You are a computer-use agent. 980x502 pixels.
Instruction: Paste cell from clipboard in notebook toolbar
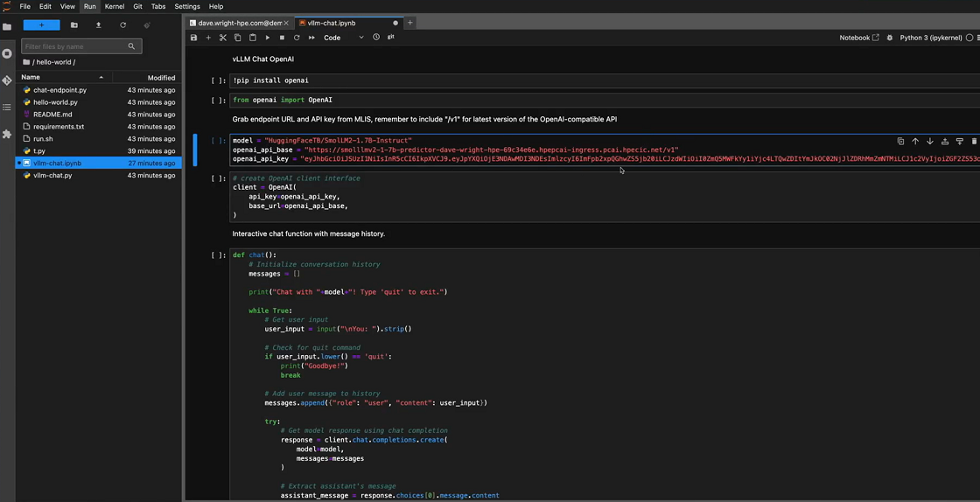pyautogui.click(x=253, y=38)
